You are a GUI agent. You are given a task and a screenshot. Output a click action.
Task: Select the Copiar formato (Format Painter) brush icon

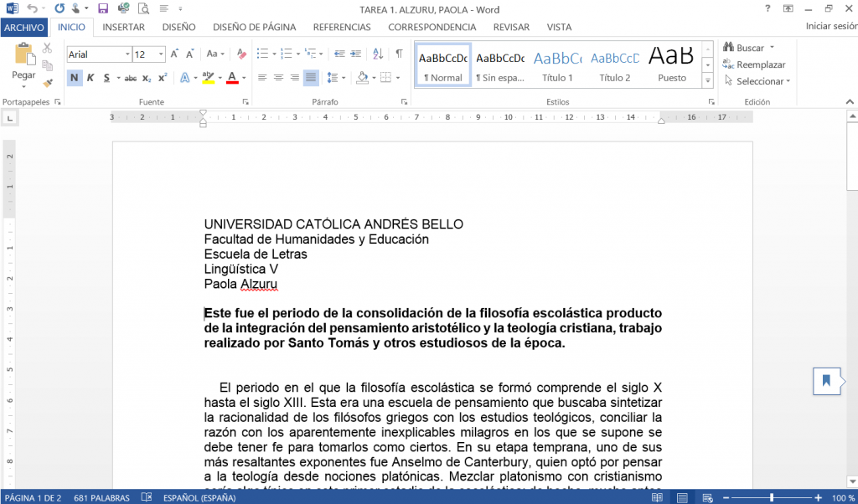[x=48, y=83]
